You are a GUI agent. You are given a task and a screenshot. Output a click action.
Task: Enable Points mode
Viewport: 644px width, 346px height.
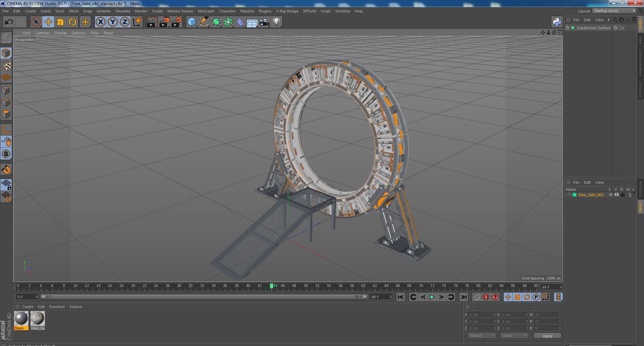click(6, 90)
